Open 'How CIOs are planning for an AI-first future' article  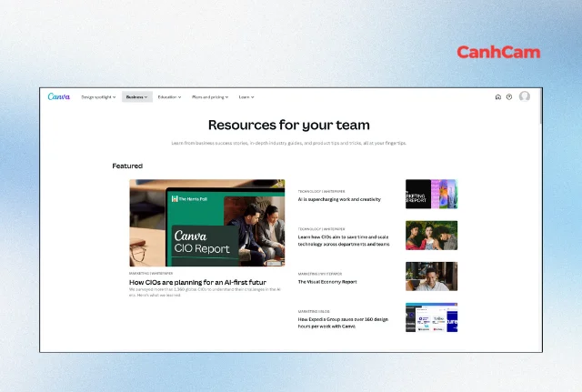pos(197,282)
